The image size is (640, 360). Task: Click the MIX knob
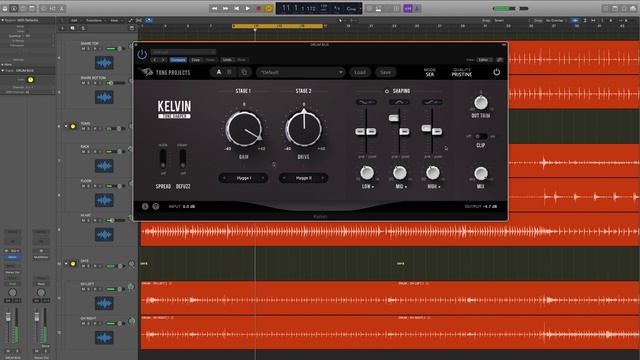[x=481, y=174]
